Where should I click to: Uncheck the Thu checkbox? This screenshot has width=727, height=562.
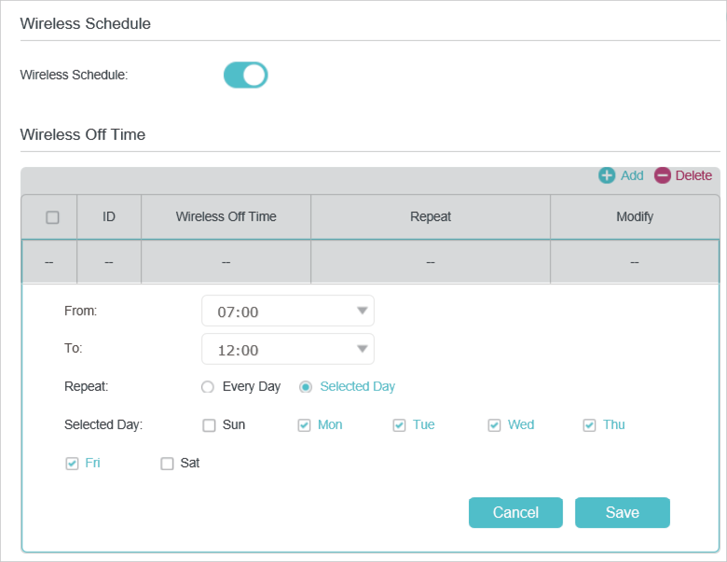click(589, 425)
